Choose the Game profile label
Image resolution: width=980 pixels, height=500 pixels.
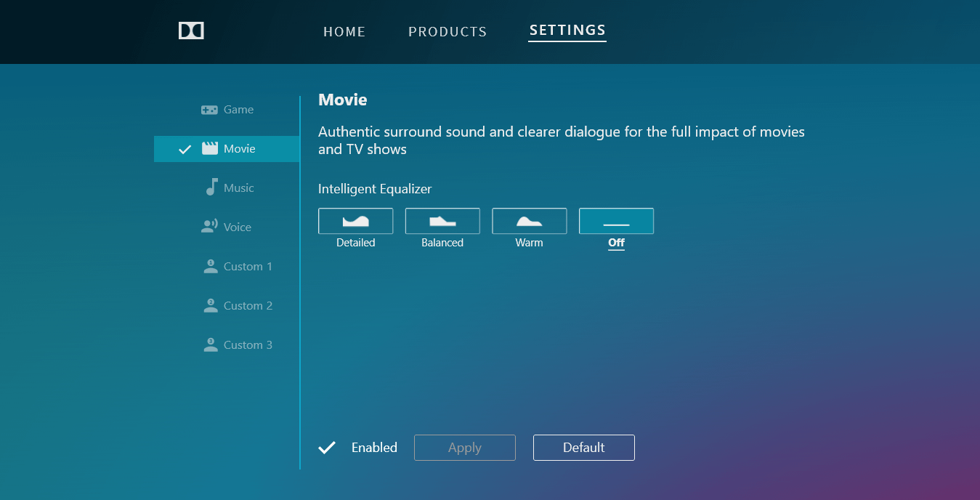238,110
